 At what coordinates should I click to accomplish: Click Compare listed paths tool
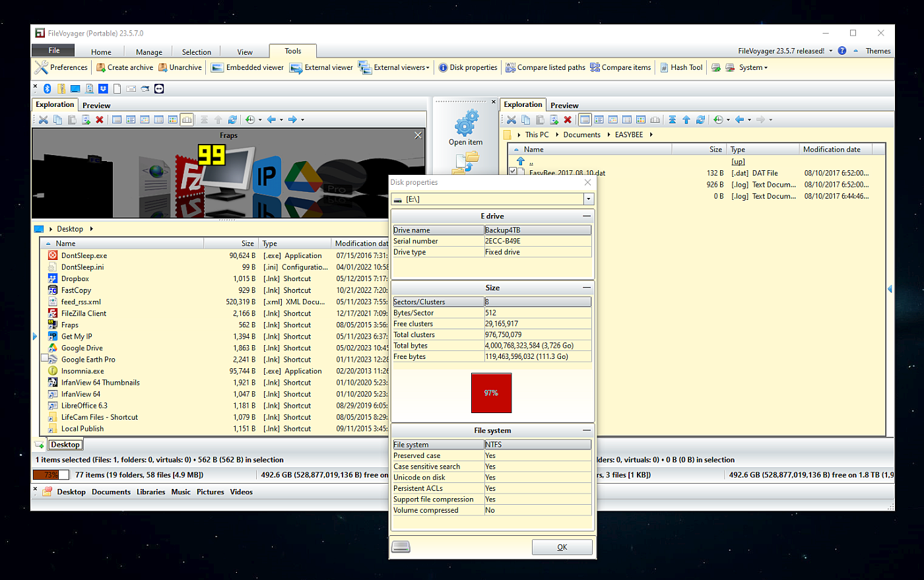tap(545, 67)
